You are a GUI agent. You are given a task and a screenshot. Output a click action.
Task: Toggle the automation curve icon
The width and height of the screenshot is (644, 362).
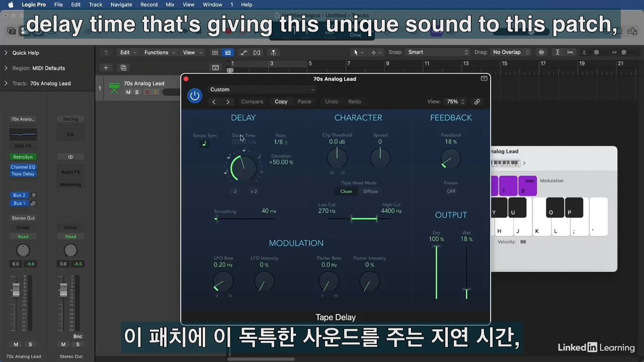coord(244,52)
